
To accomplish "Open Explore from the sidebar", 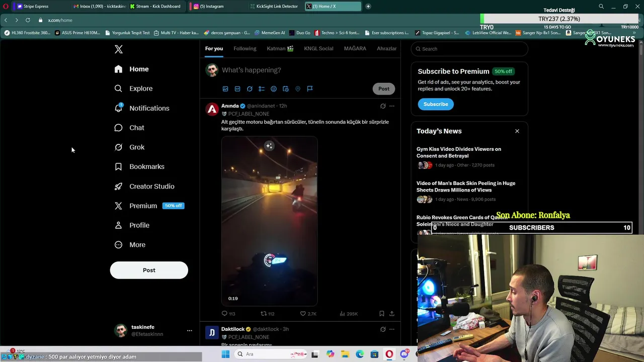I will click(134, 88).
